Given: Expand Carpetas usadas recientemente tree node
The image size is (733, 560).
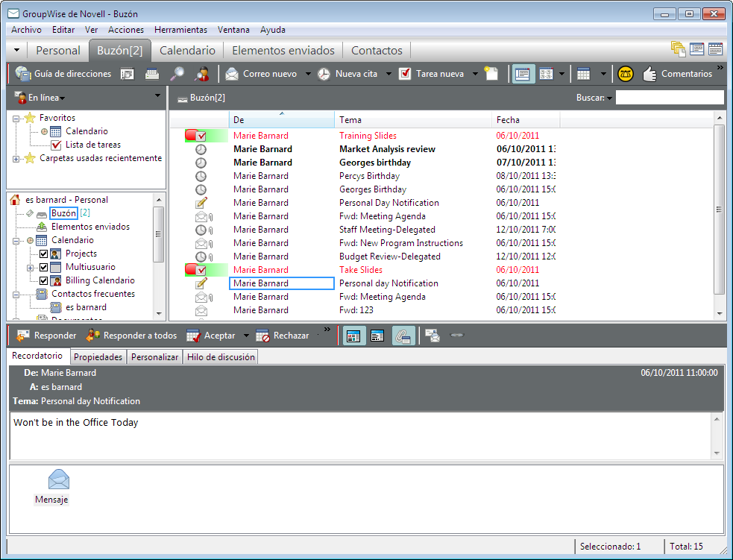Looking at the screenshot, I should click(x=16, y=159).
